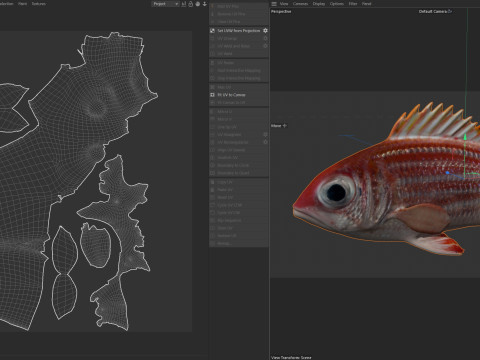Open gear settings beside UV Weld and Relax
This screenshot has height=360, width=480.
[265, 46]
